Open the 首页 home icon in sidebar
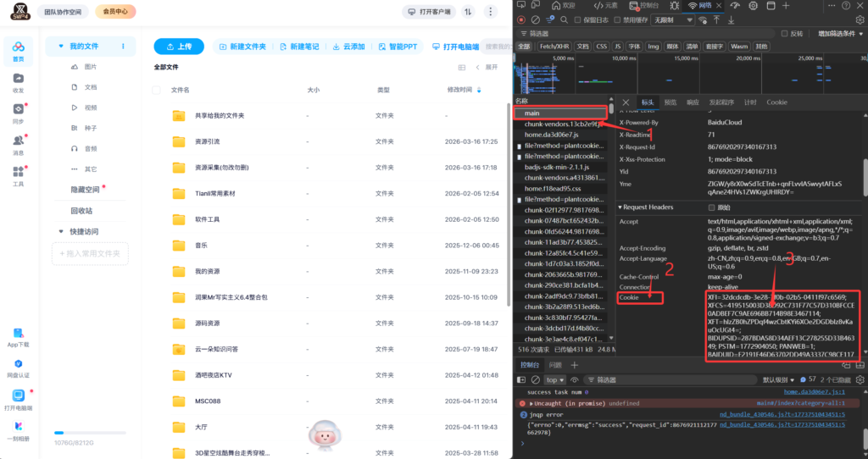868x459 pixels. [19, 47]
